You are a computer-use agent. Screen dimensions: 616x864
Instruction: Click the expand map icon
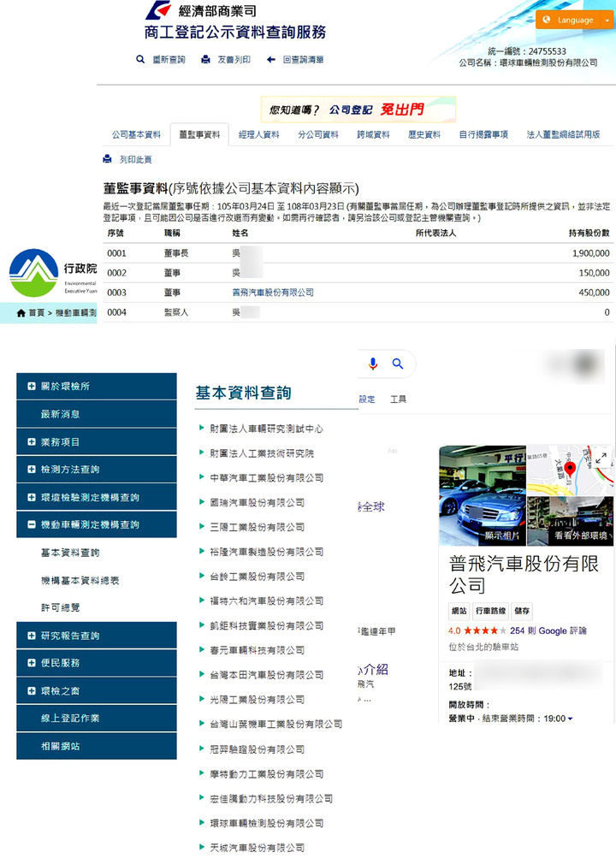601,458
